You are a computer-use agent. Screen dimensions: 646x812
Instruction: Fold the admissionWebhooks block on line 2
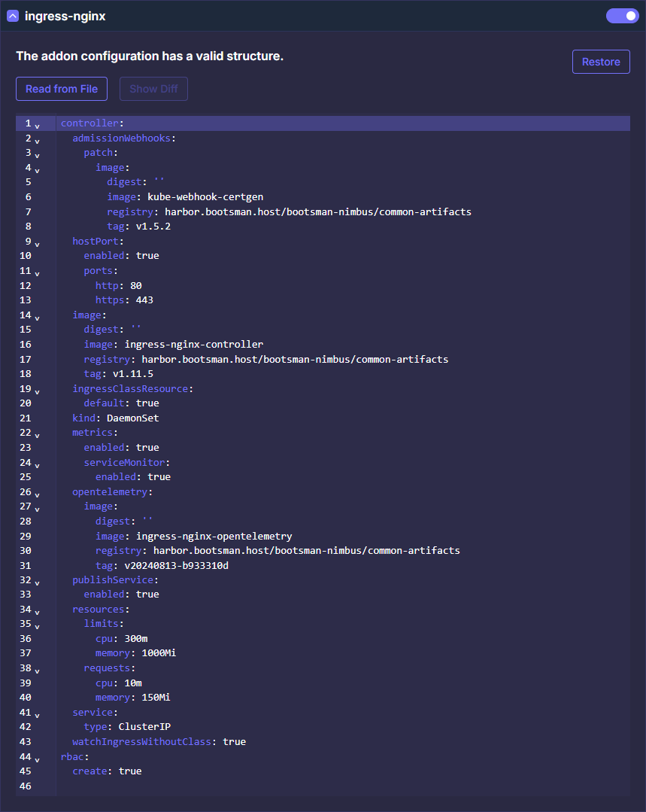(37, 141)
